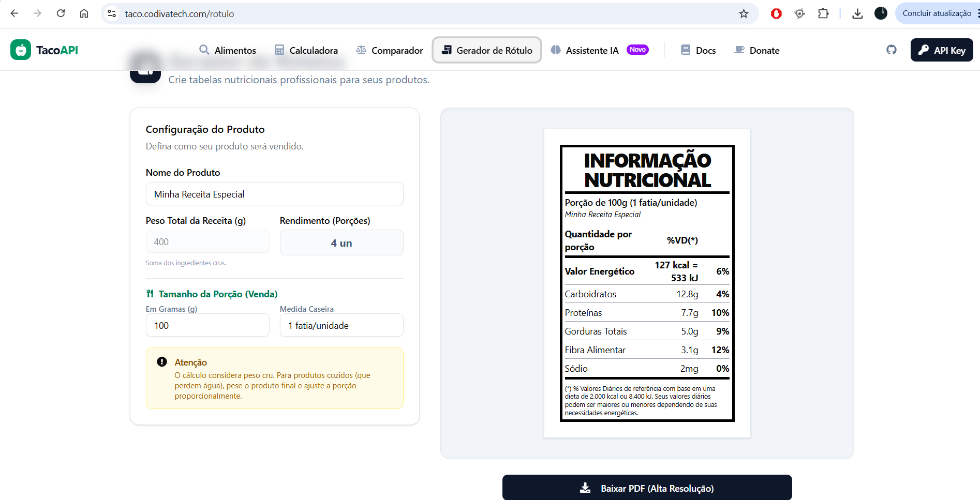Switch to Calculadora in the navbar

click(306, 50)
